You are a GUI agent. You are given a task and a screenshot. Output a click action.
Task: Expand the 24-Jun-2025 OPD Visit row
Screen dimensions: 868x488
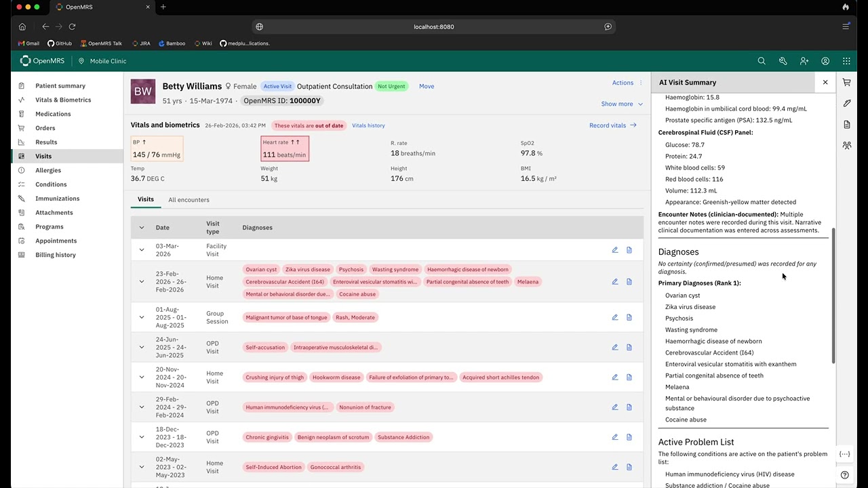tap(142, 347)
